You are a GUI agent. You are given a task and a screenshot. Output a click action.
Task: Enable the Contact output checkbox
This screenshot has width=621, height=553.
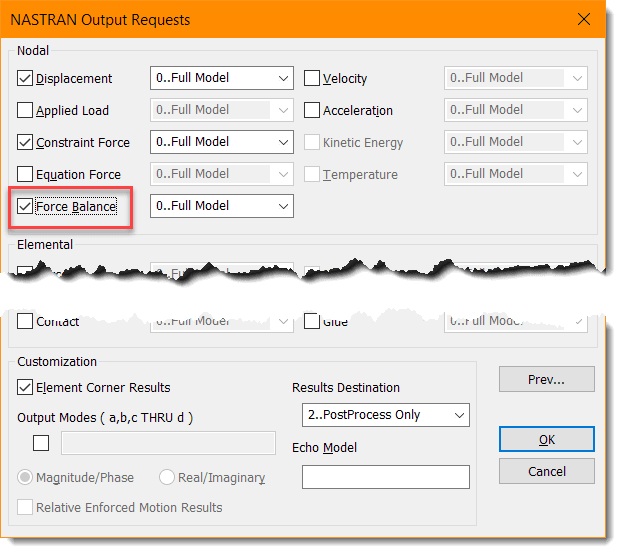25,321
